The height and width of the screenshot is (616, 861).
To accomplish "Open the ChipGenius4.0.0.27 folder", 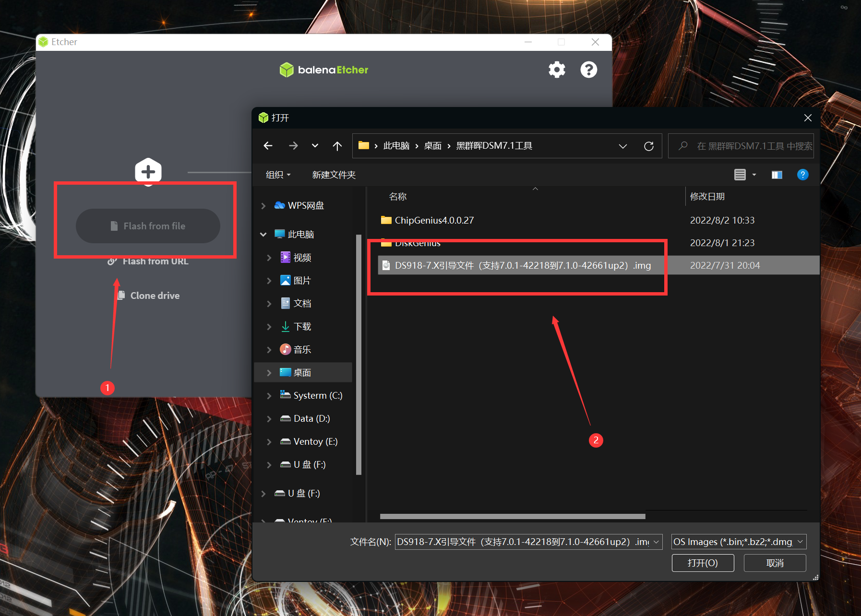I will point(434,220).
